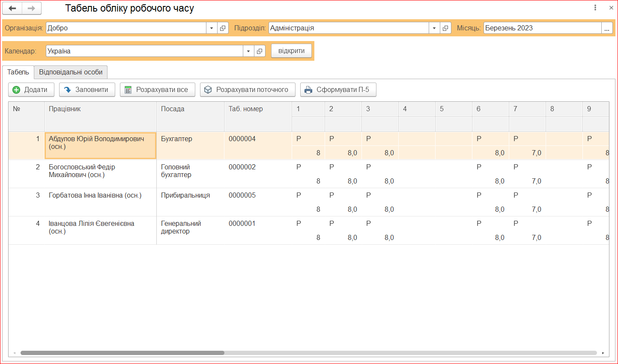
Task: Select employee Горбатова Інна Іванівна
Action: [x=100, y=202]
